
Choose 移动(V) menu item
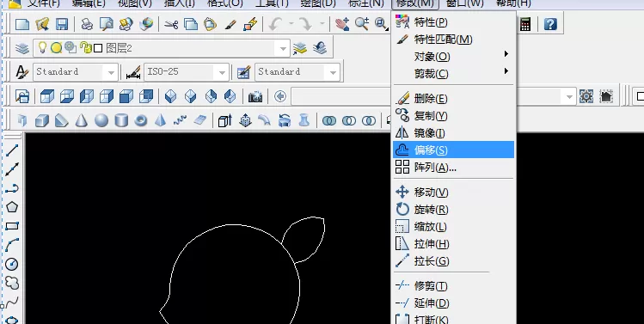click(x=453, y=193)
